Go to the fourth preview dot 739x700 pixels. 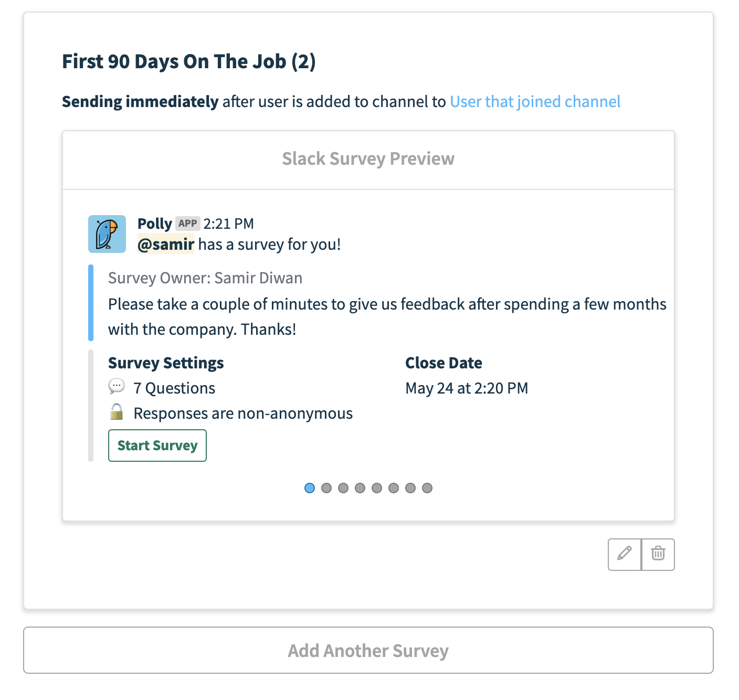pos(360,488)
